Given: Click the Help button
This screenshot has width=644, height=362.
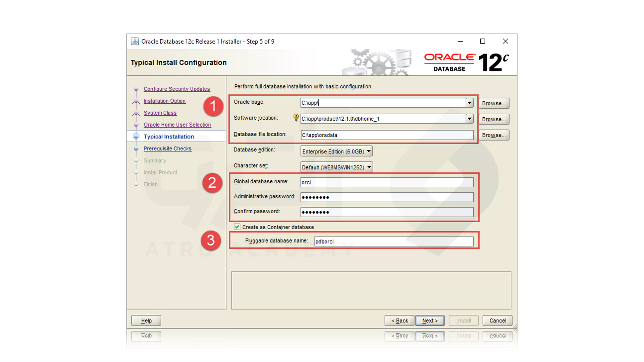Looking at the screenshot, I should (x=146, y=320).
